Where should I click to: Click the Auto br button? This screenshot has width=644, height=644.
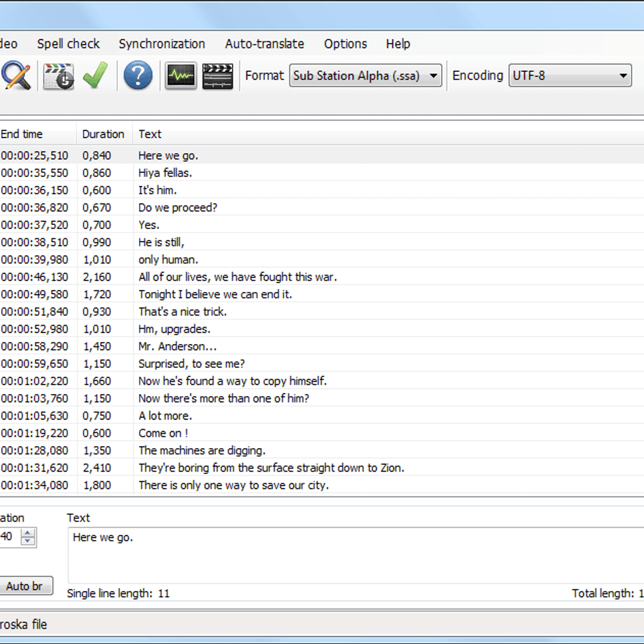click(25, 586)
